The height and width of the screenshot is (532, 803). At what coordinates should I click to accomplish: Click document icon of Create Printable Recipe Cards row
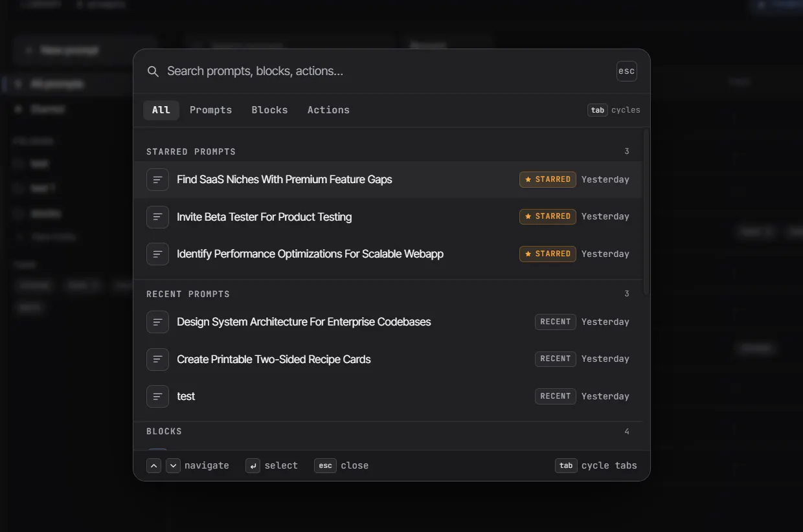[x=157, y=359]
